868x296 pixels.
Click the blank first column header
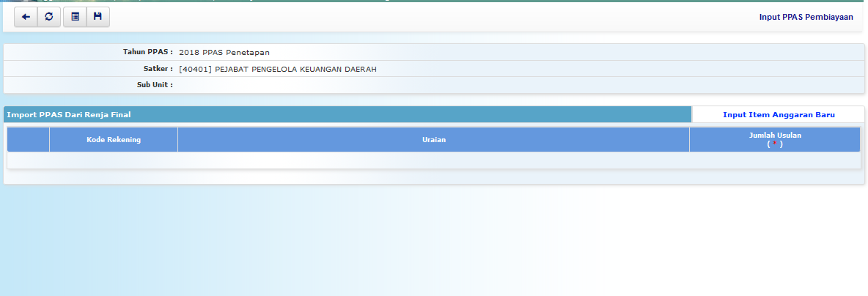click(29, 140)
